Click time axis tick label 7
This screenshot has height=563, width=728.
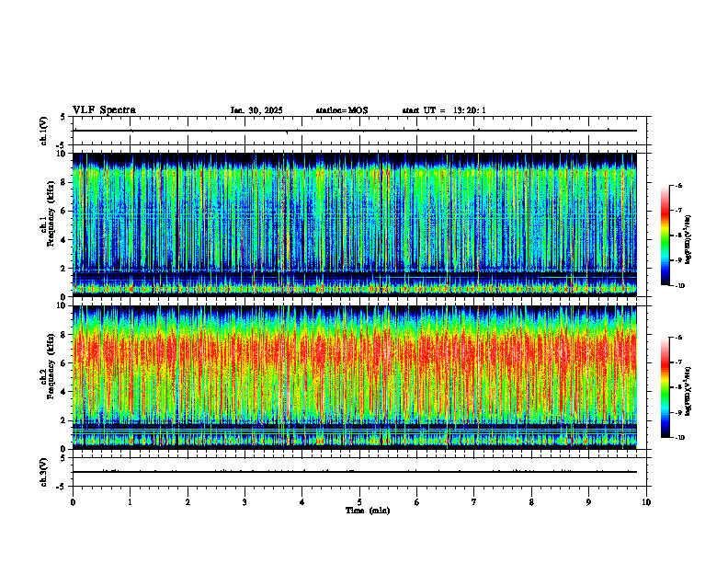[474, 502]
